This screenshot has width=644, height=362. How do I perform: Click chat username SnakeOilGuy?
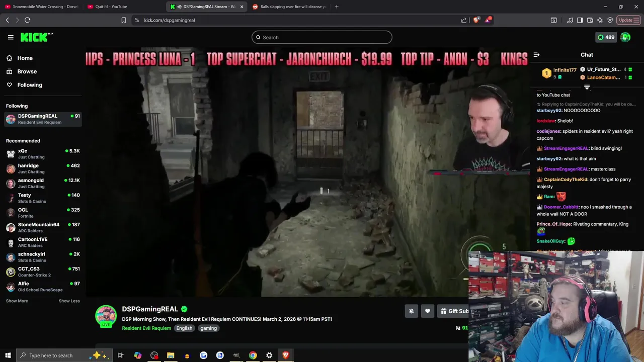point(550,241)
